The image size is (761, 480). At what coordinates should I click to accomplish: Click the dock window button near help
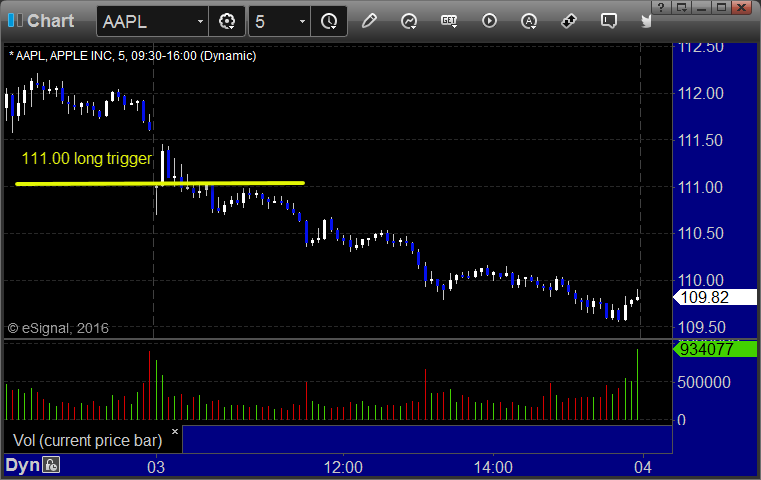pos(681,7)
